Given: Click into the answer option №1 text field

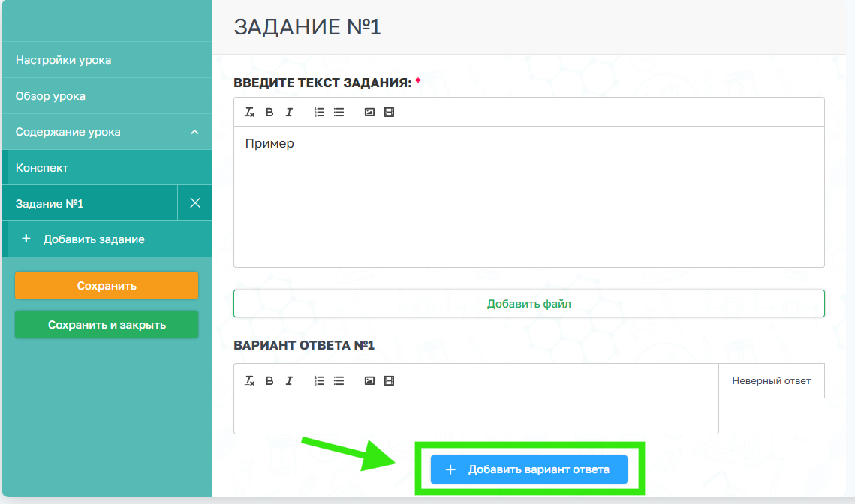Looking at the screenshot, I should [476, 415].
